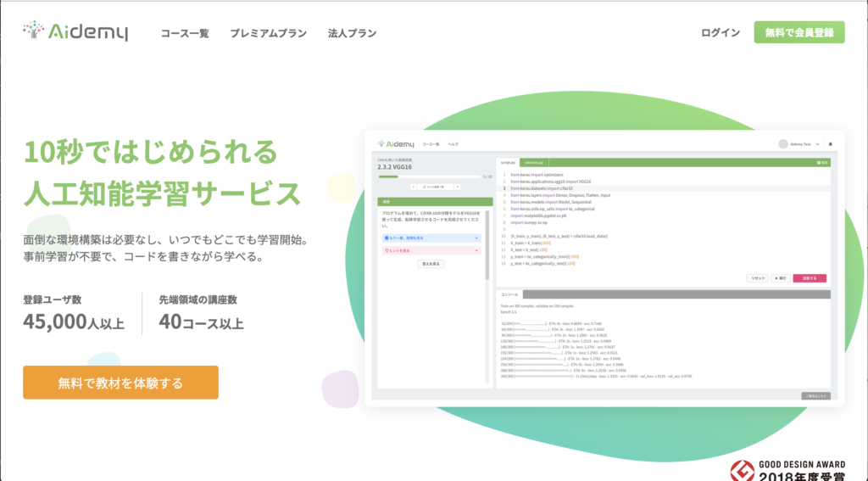Click the course contents list button in preview
The height and width of the screenshot is (481, 868).
[x=435, y=187]
